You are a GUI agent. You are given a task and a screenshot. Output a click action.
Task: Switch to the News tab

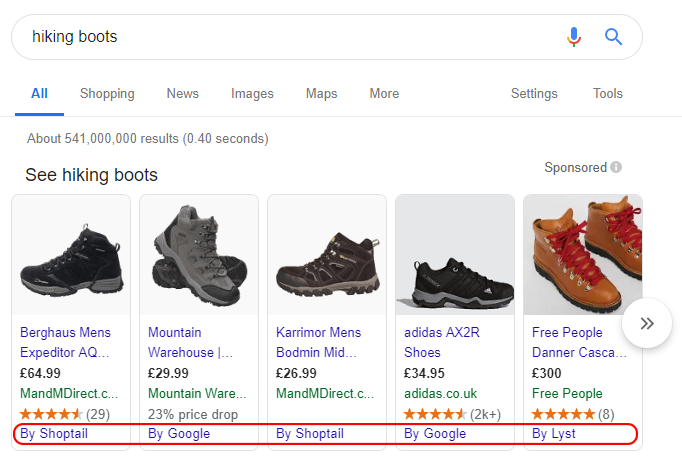pos(183,93)
